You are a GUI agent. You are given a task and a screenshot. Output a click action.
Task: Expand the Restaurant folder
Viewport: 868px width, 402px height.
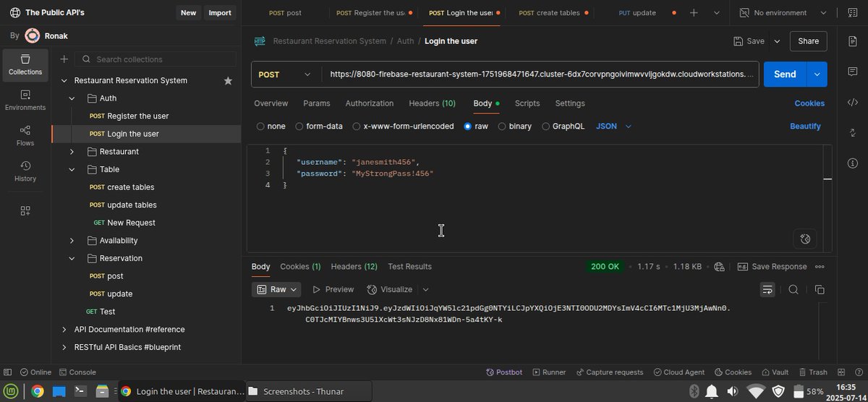72,152
